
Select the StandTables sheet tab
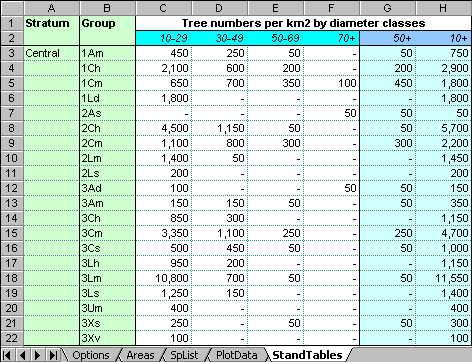point(307,355)
